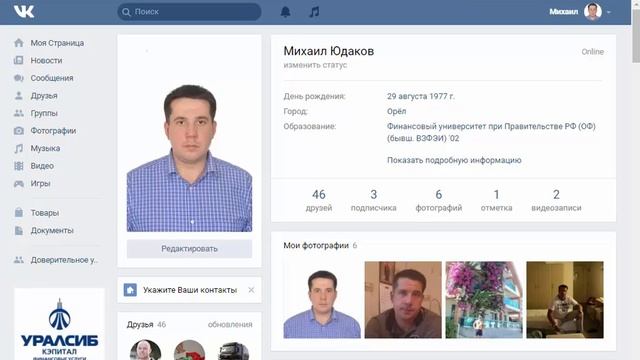Open Товары section

point(45,213)
